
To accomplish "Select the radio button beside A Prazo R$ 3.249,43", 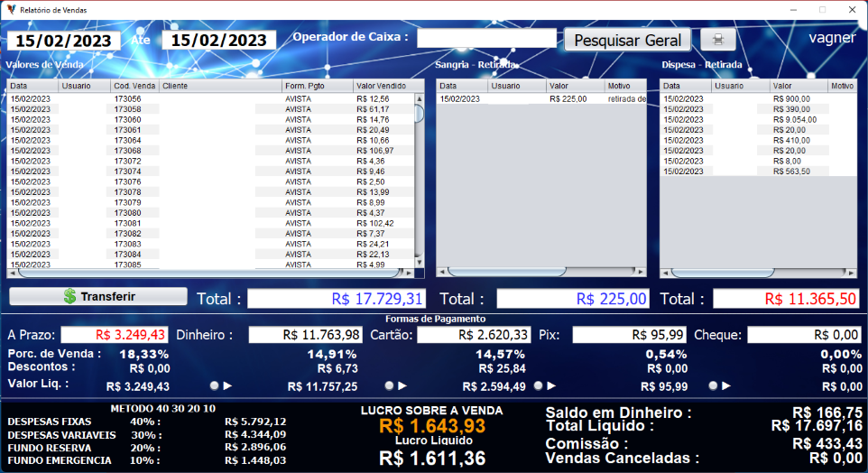I will point(214,385).
